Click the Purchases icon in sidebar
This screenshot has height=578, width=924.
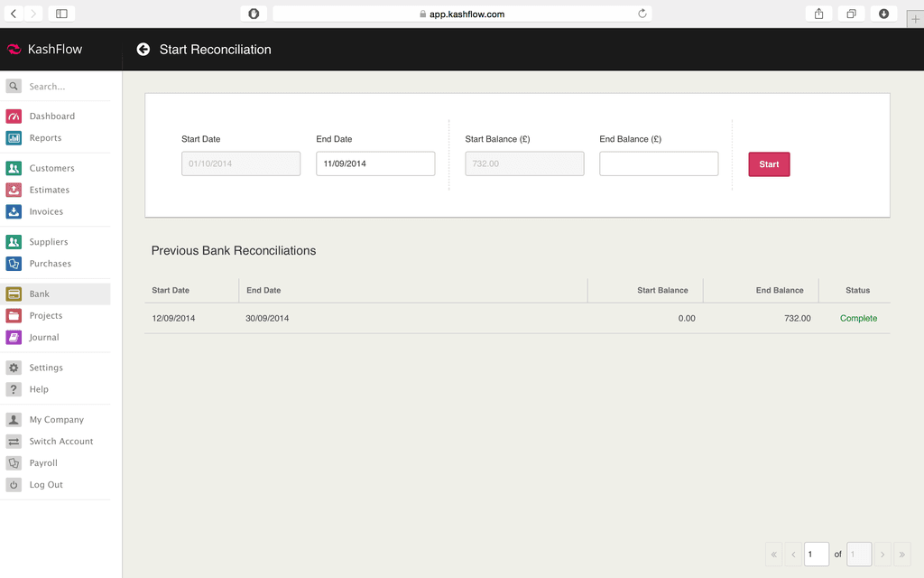click(x=14, y=264)
